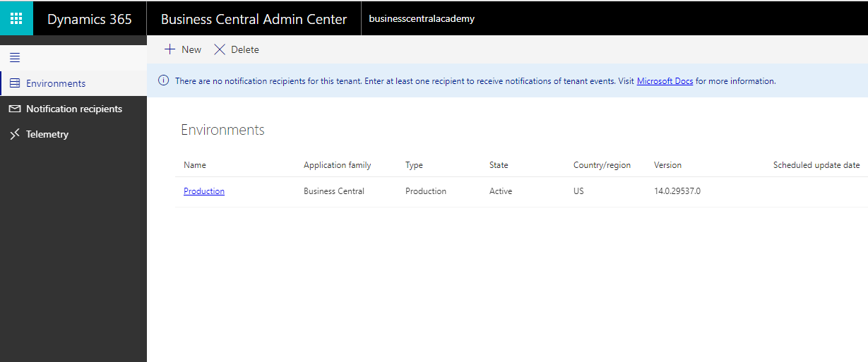Open the Microsoft Docs link
Image resolution: width=868 pixels, height=362 pixels.
665,81
